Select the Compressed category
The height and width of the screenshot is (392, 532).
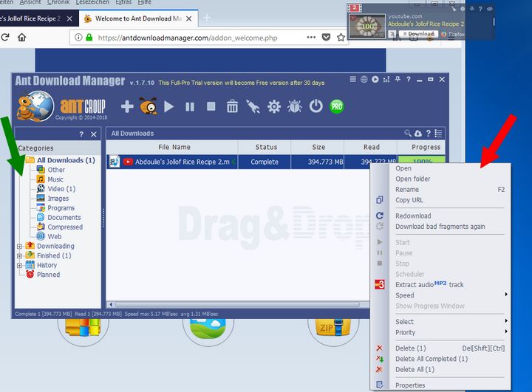[x=65, y=227]
